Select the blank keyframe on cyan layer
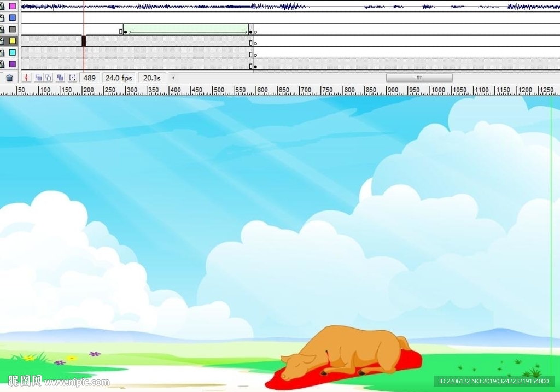This screenshot has height=392, width=560. click(x=255, y=55)
